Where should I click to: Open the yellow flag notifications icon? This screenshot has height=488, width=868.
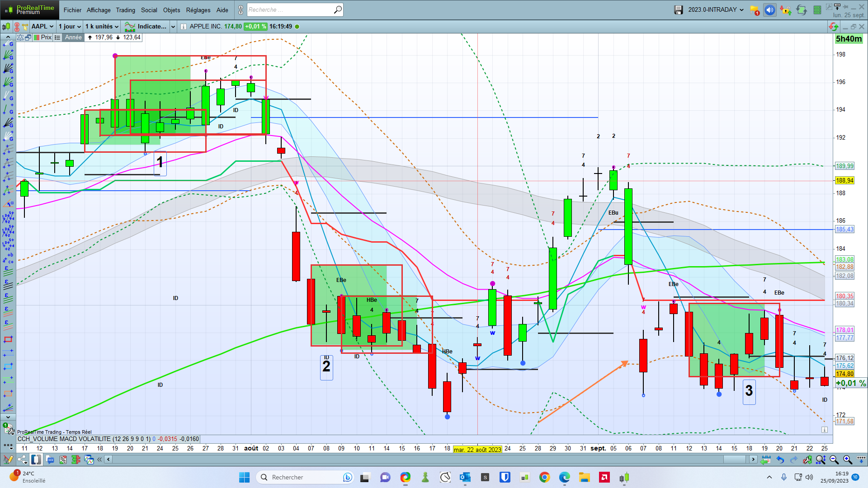tap(754, 10)
